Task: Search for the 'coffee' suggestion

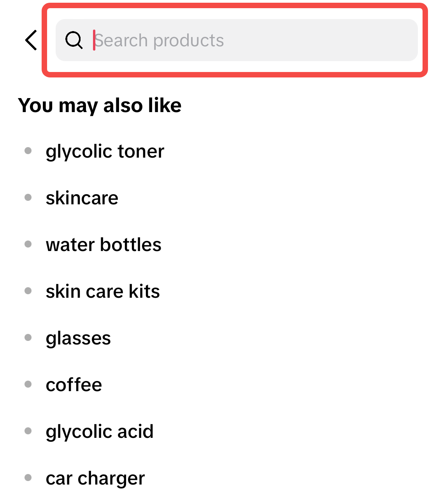Action: (74, 385)
